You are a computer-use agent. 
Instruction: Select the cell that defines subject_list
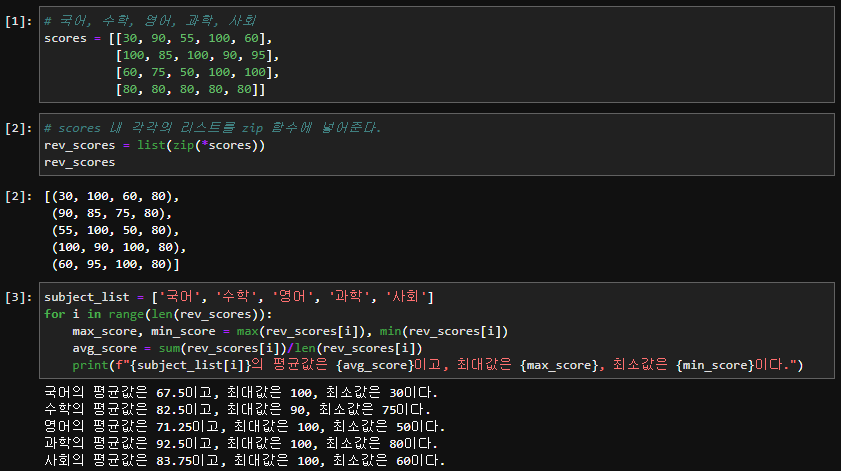(x=437, y=330)
